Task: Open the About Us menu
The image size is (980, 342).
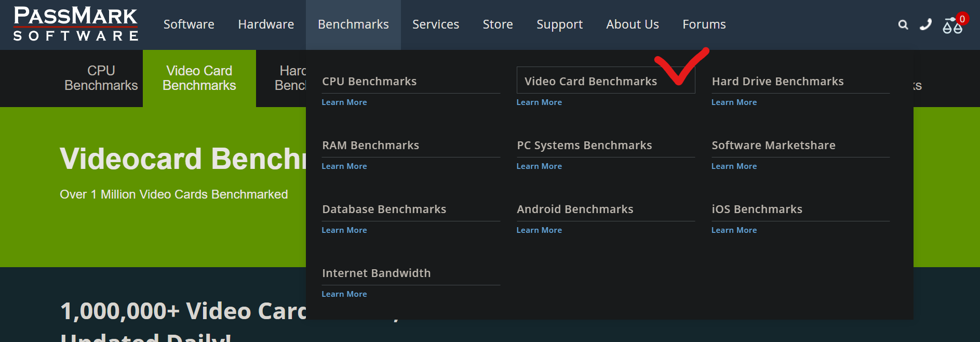Action: pos(633,24)
